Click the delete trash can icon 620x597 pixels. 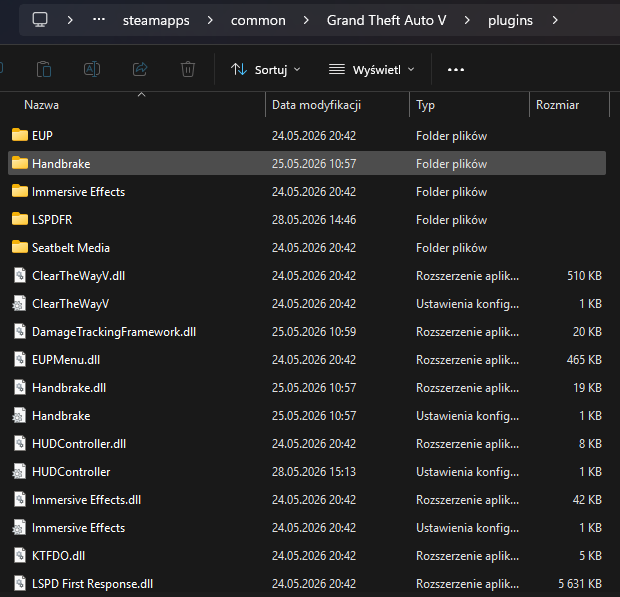click(x=188, y=70)
